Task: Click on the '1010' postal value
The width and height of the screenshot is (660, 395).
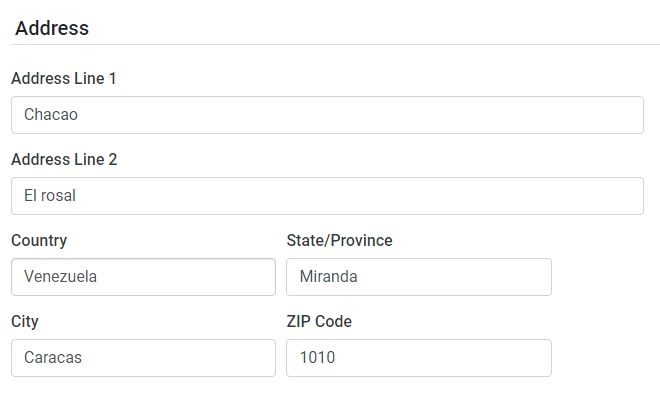Action: click(x=317, y=357)
